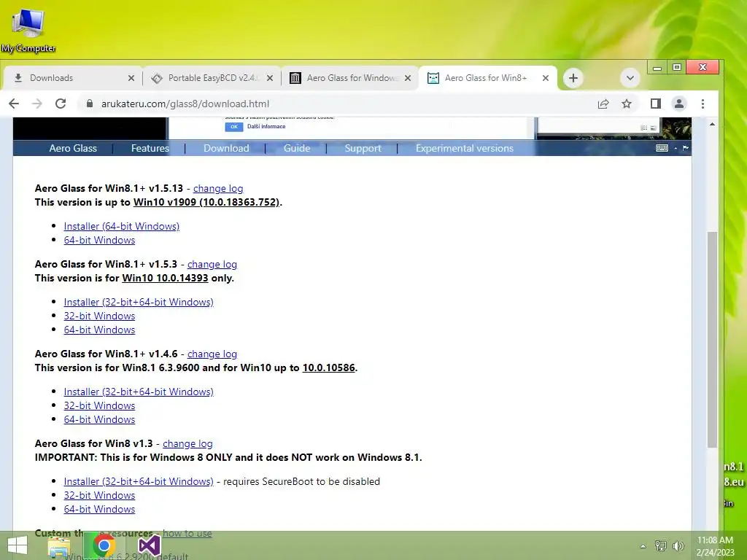Open Aero Glass navigation menu item
Image resolution: width=747 pixels, height=560 pixels.
click(73, 148)
